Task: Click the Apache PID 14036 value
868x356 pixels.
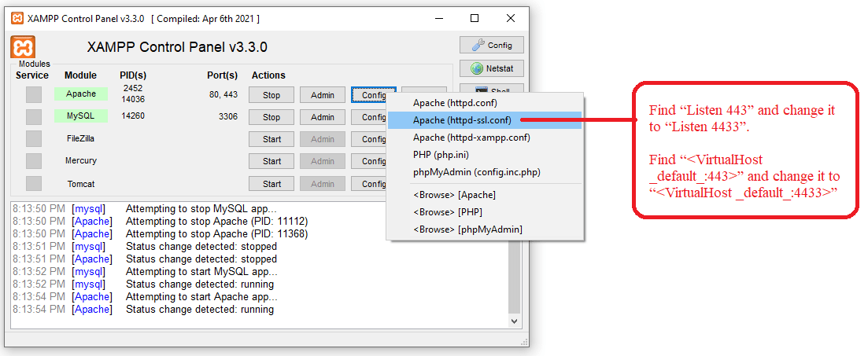Action: pos(133,99)
